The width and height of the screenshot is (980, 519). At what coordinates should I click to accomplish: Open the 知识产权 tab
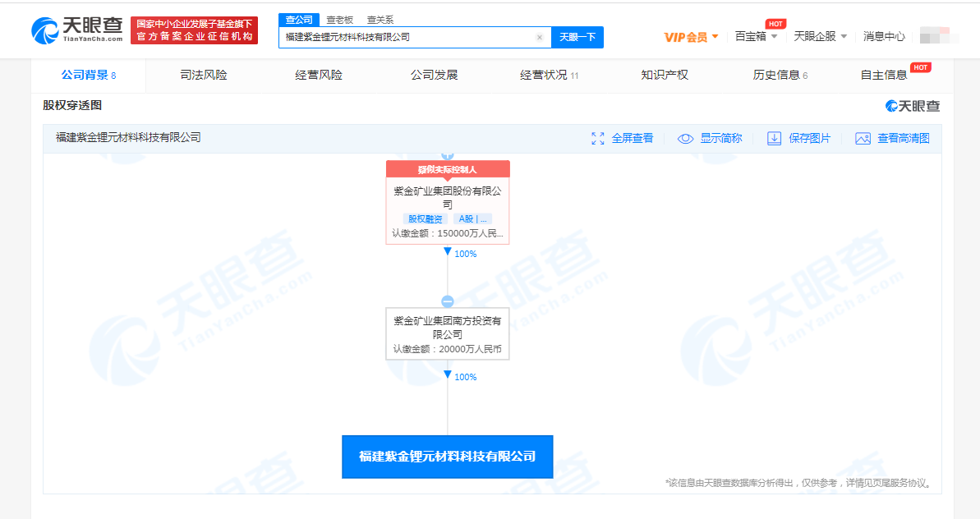pos(665,75)
